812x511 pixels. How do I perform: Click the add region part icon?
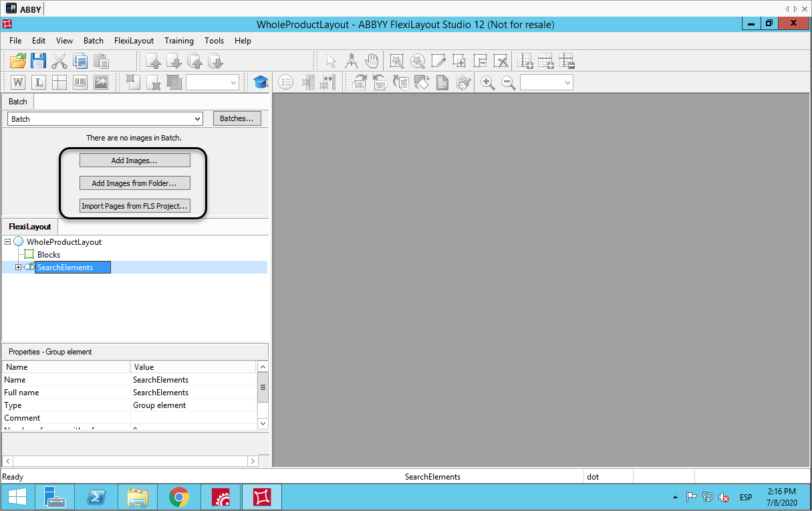[459, 61]
